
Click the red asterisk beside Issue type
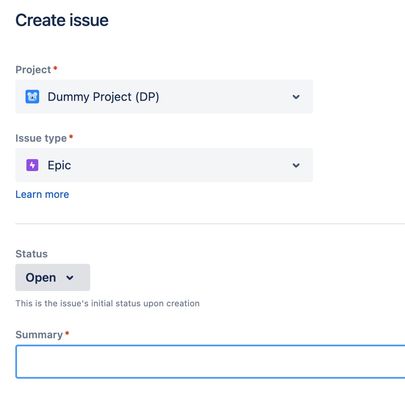[x=71, y=136]
